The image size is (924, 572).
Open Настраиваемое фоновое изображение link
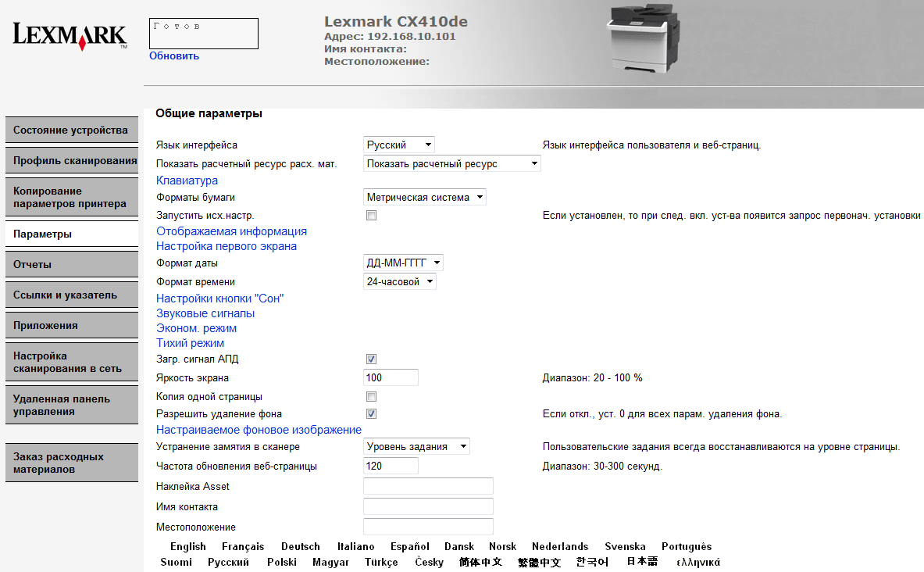click(259, 430)
